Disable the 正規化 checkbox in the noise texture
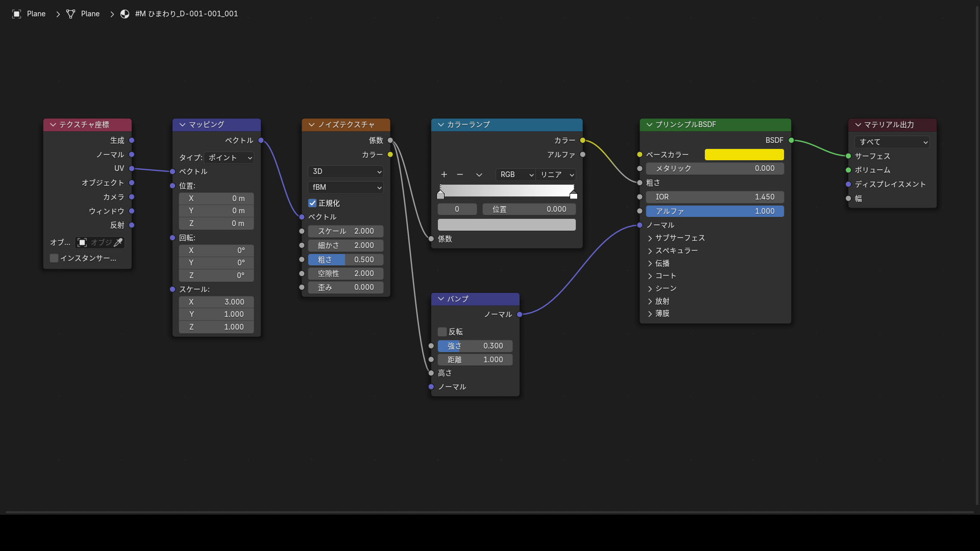Image resolution: width=980 pixels, height=551 pixels. tap(312, 203)
